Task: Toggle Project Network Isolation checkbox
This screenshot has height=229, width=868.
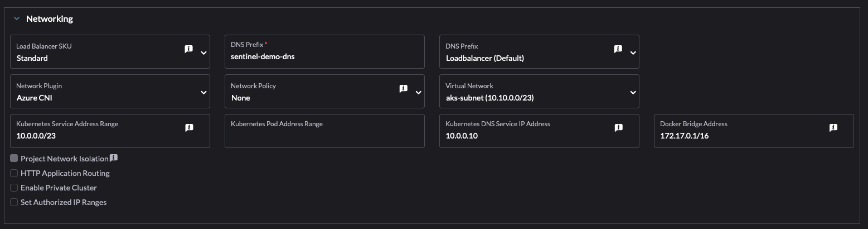Action: tap(14, 159)
